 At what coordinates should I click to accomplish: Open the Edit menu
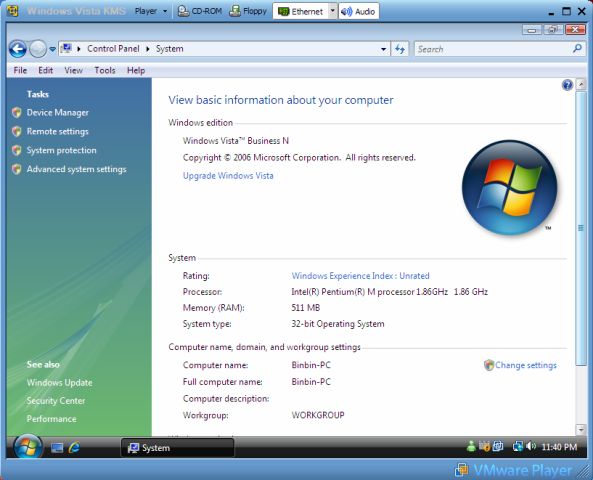click(45, 70)
